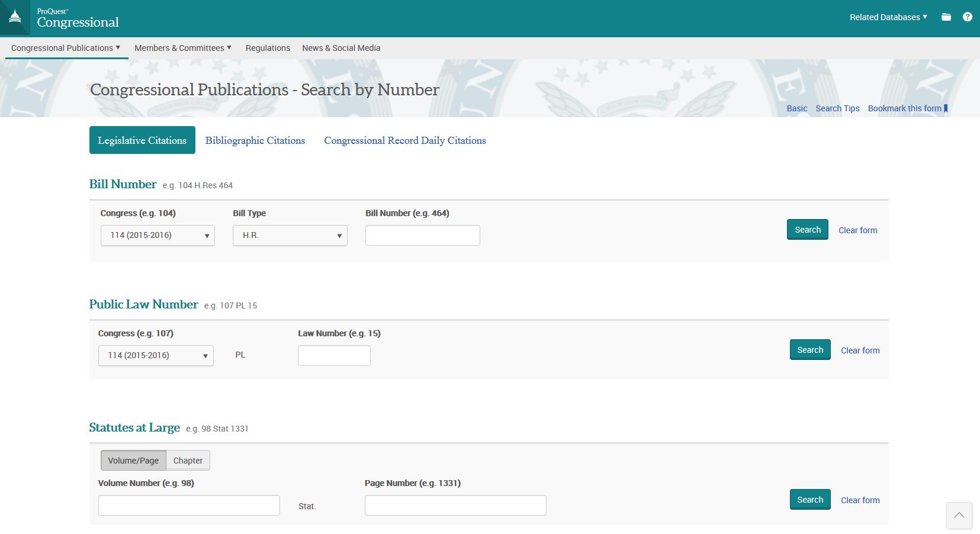Click Search Tips link
Viewport: 980px width, 534px height.
click(x=837, y=108)
